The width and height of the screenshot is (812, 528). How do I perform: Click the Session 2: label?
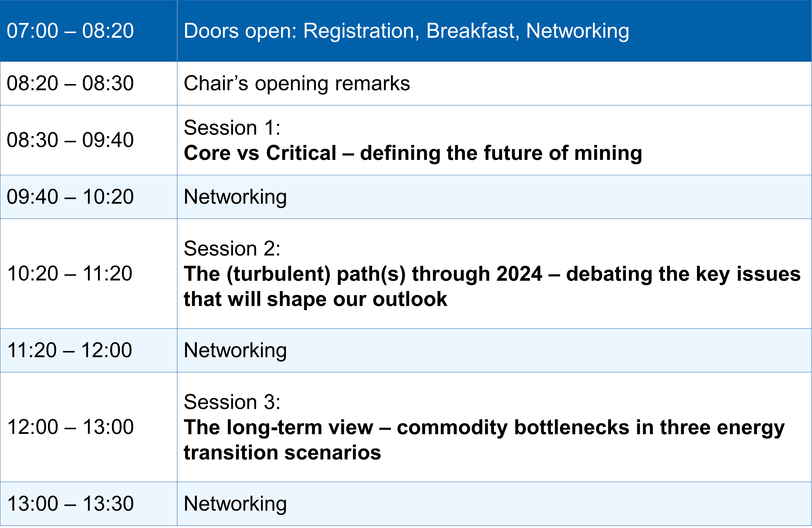pos(232,248)
